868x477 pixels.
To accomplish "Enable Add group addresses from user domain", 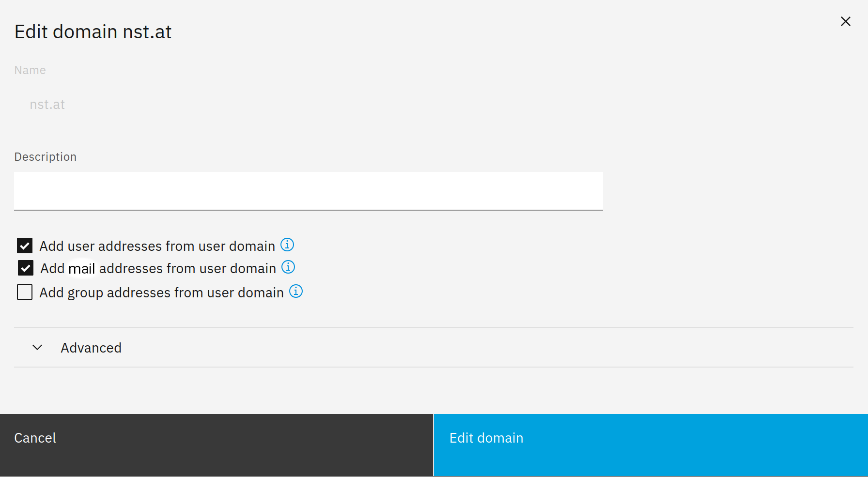I will coord(25,292).
